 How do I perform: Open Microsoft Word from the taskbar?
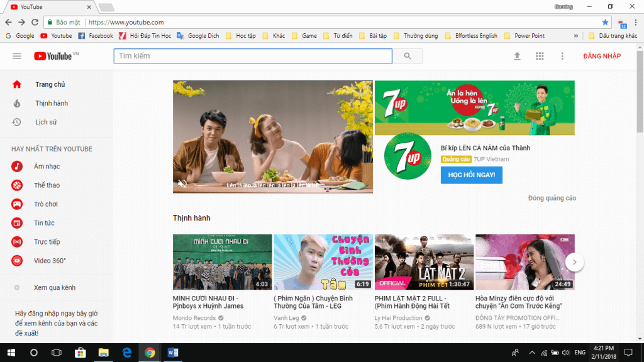click(x=172, y=353)
